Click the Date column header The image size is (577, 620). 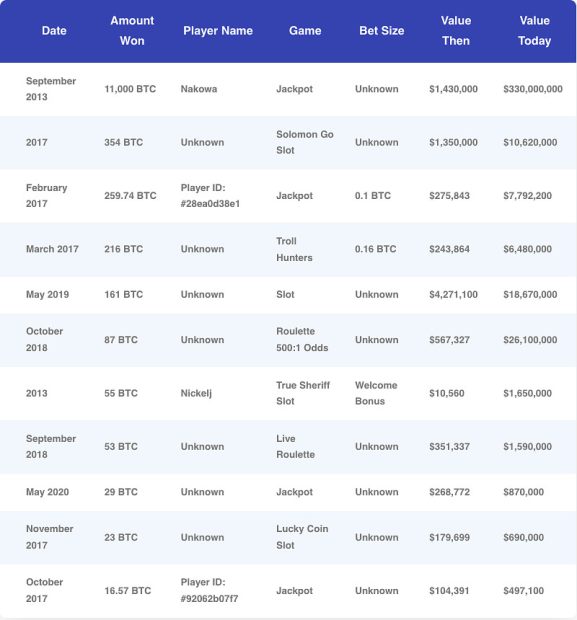pos(54,31)
